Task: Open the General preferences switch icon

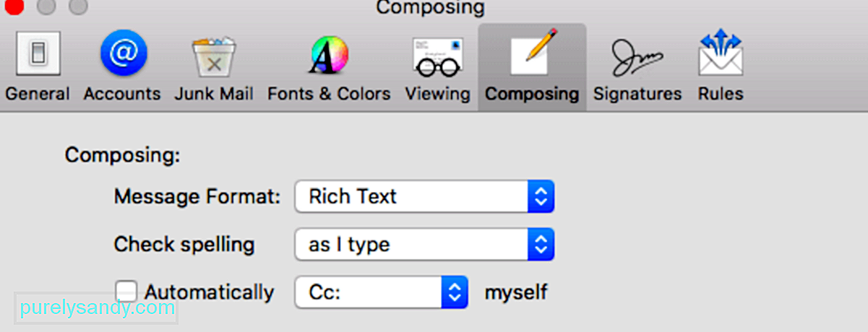Action: [38, 55]
